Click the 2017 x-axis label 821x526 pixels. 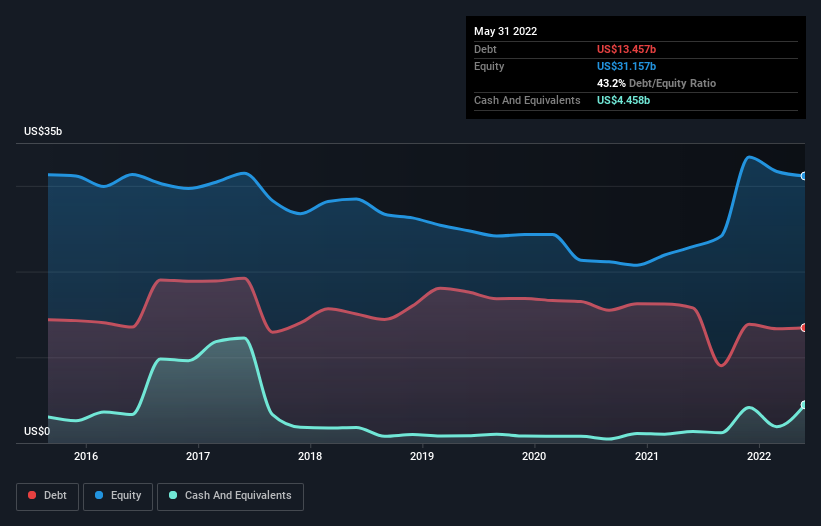click(x=198, y=456)
